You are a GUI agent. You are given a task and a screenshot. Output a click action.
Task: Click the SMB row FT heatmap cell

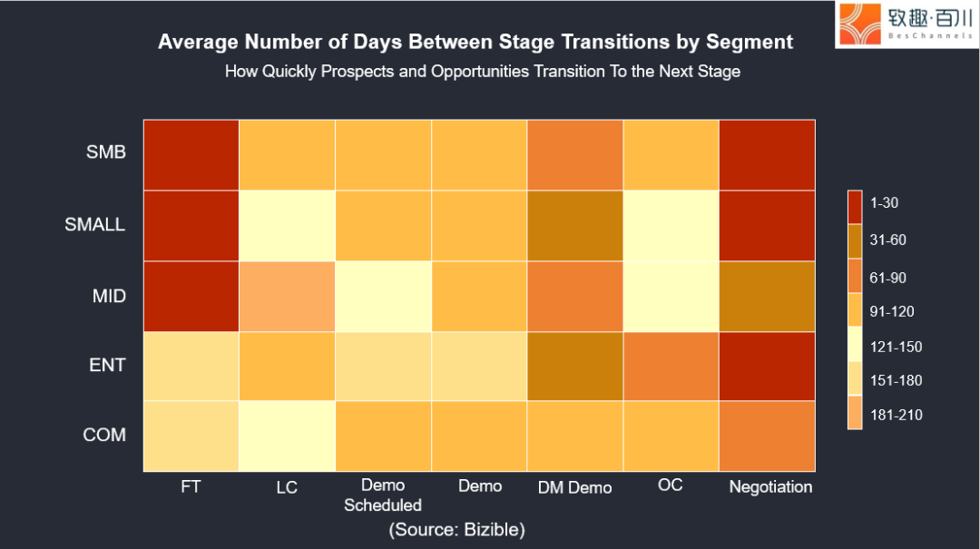point(191,154)
